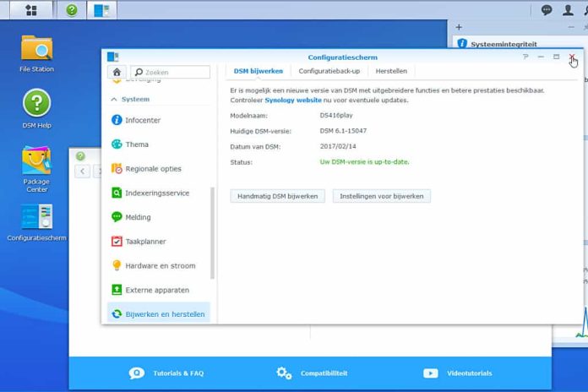Image resolution: width=588 pixels, height=392 pixels.
Task: Open Videotutorials in Help window
Action: click(x=458, y=373)
